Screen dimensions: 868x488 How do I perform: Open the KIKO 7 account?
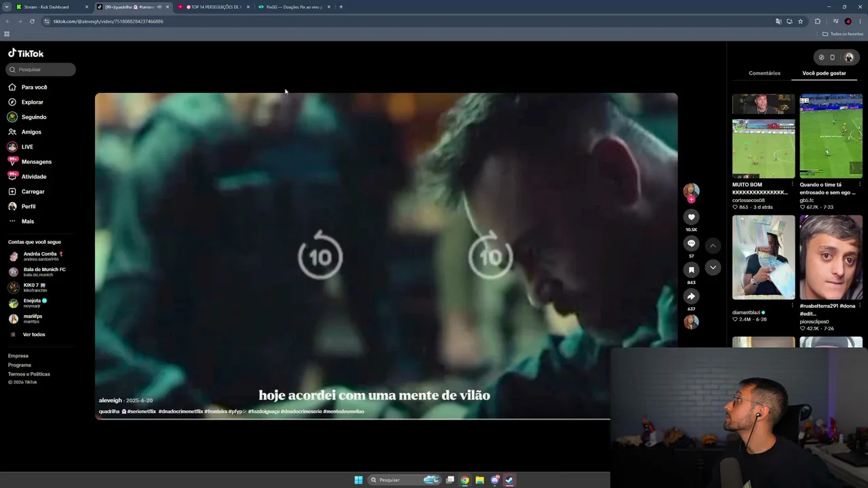pos(28,287)
